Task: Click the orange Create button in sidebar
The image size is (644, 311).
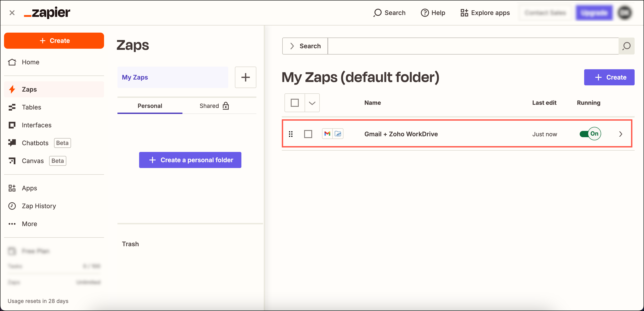Action: pyautogui.click(x=54, y=40)
